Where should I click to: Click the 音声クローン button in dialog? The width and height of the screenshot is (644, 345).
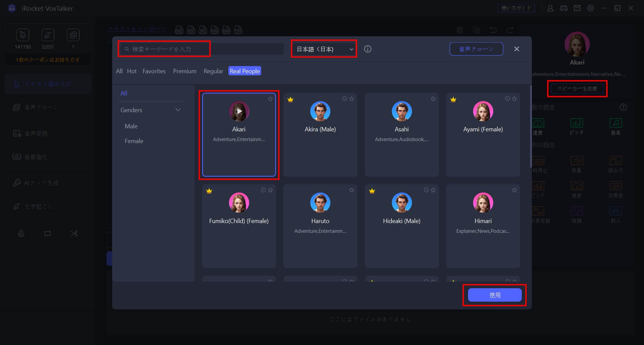476,49
